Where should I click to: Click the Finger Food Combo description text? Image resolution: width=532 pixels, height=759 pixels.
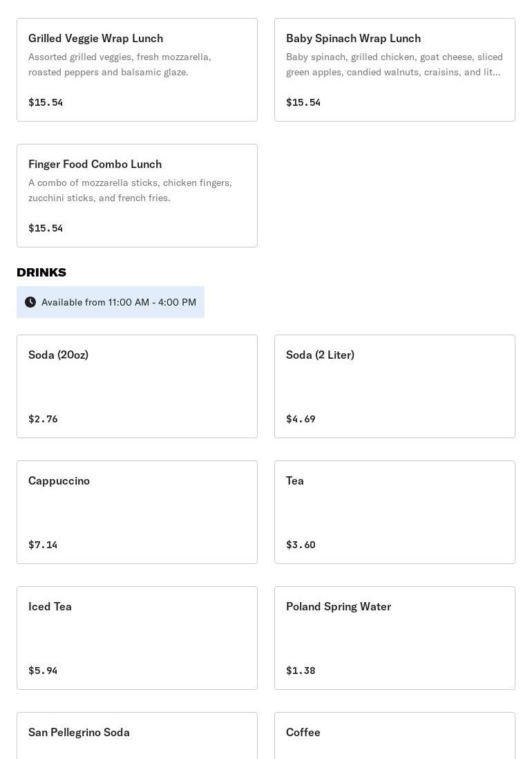click(130, 190)
